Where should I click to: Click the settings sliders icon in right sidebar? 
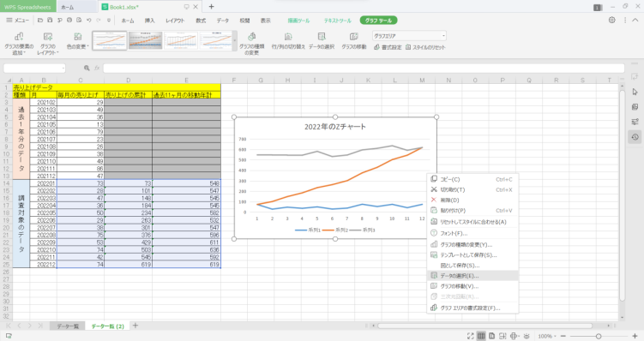[x=635, y=122]
